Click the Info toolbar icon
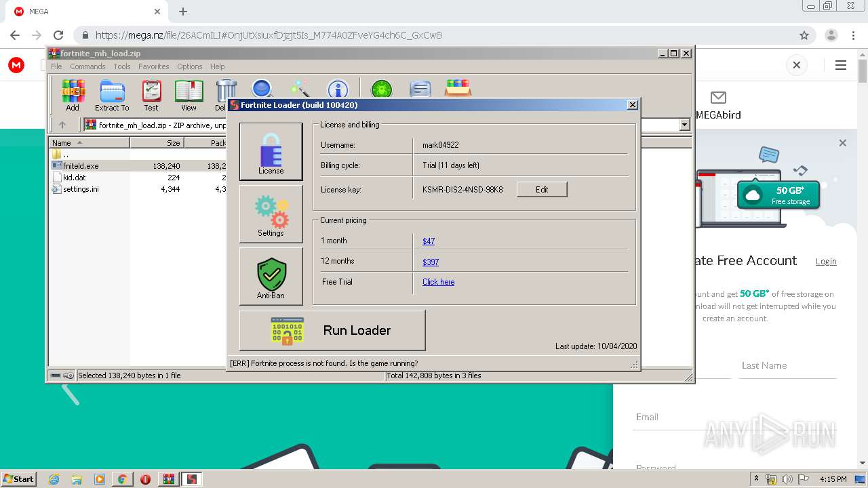868x488 pixels. click(x=338, y=89)
